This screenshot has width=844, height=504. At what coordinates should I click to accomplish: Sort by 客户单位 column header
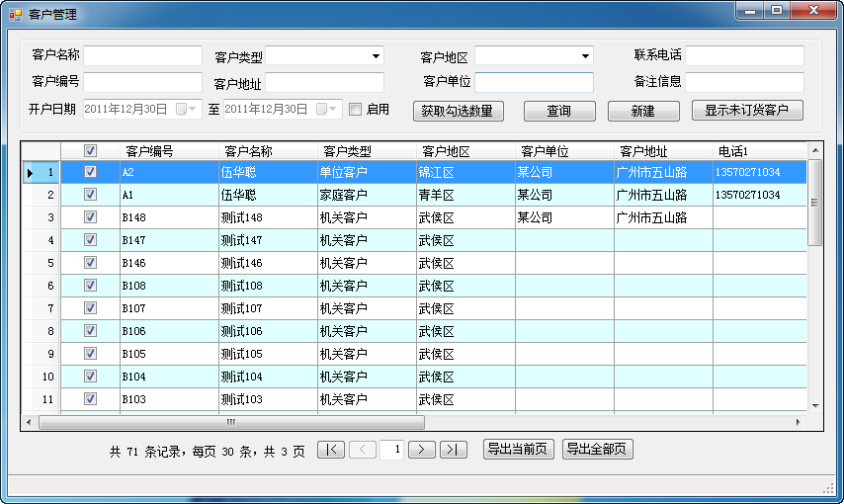point(564,151)
